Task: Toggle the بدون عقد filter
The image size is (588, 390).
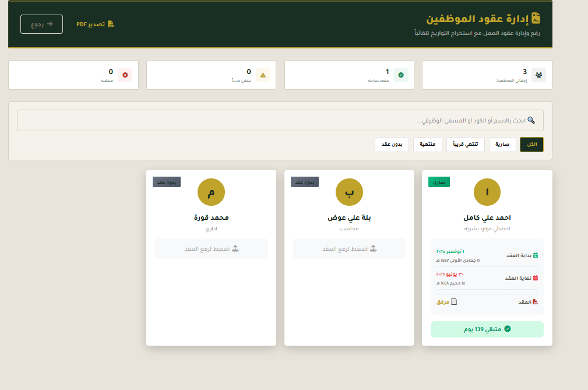Action: [391, 144]
